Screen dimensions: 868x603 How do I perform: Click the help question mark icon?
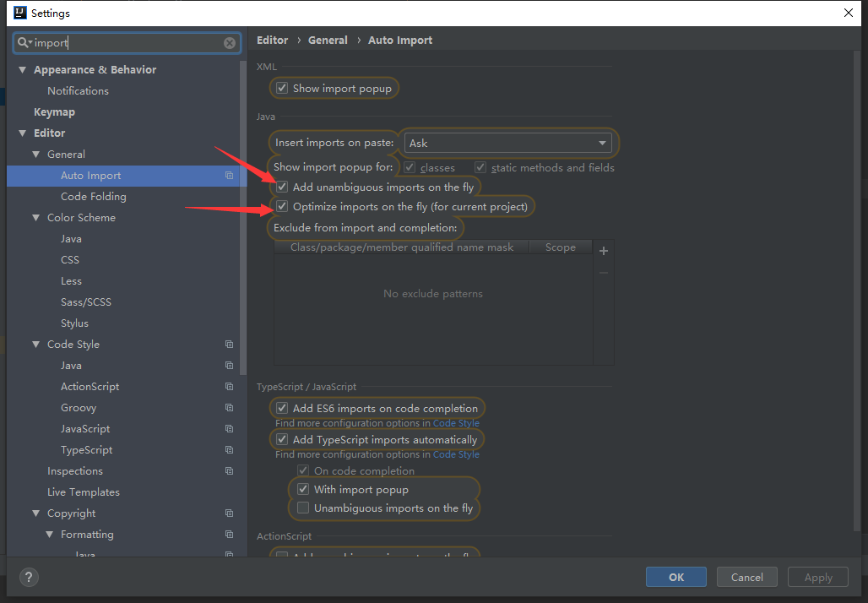pos(29,577)
